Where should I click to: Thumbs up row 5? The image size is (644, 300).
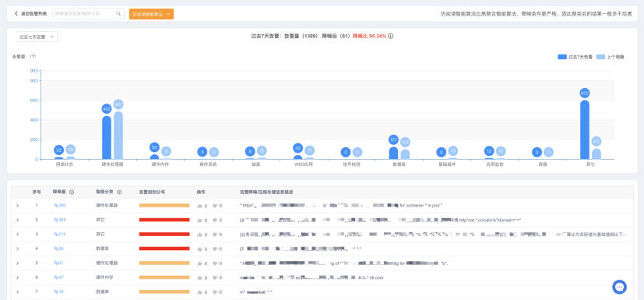pos(199,263)
